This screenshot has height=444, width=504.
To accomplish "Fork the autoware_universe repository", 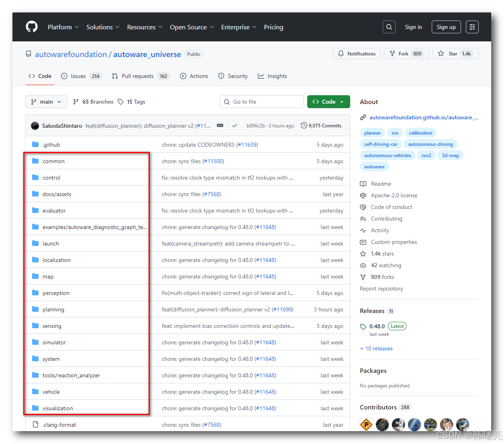I will point(406,53).
